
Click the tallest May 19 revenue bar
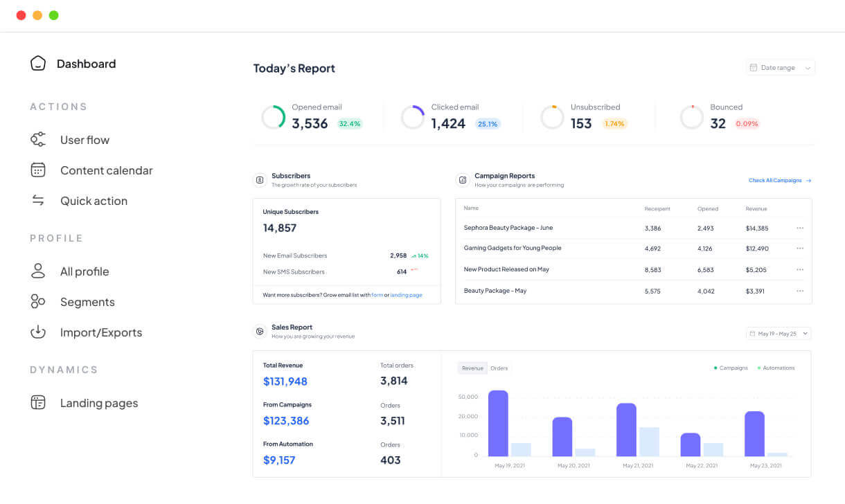click(x=498, y=423)
